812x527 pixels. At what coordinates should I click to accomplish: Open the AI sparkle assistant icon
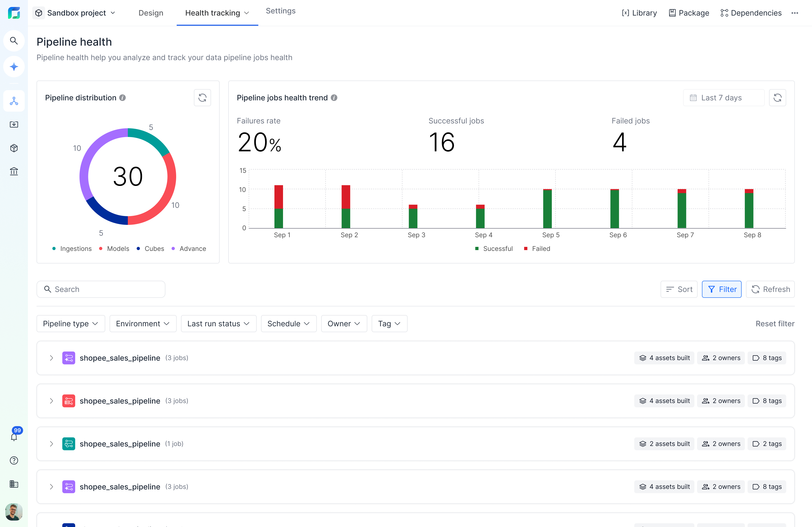click(x=14, y=67)
